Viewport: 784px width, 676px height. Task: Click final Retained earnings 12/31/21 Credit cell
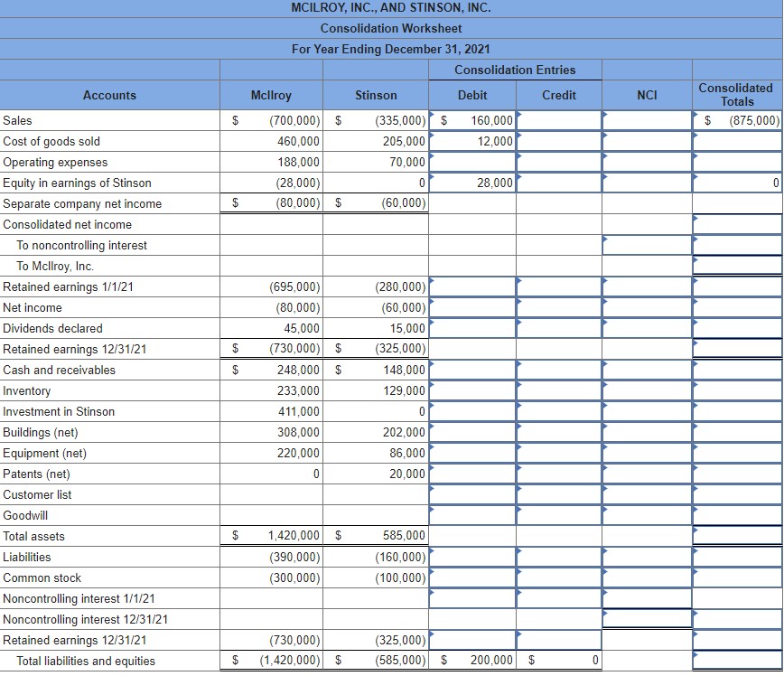point(559,640)
